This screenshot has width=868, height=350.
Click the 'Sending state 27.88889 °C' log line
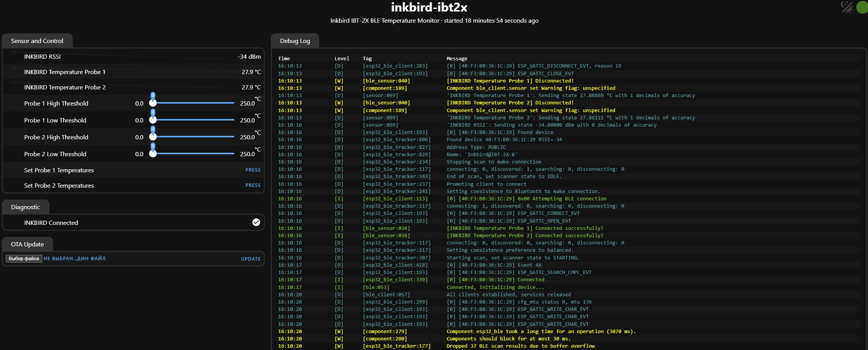[571, 95]
